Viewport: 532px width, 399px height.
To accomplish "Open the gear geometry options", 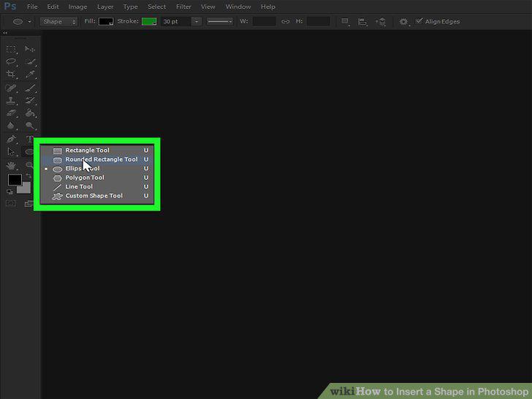I will click(x=403, y=22).
